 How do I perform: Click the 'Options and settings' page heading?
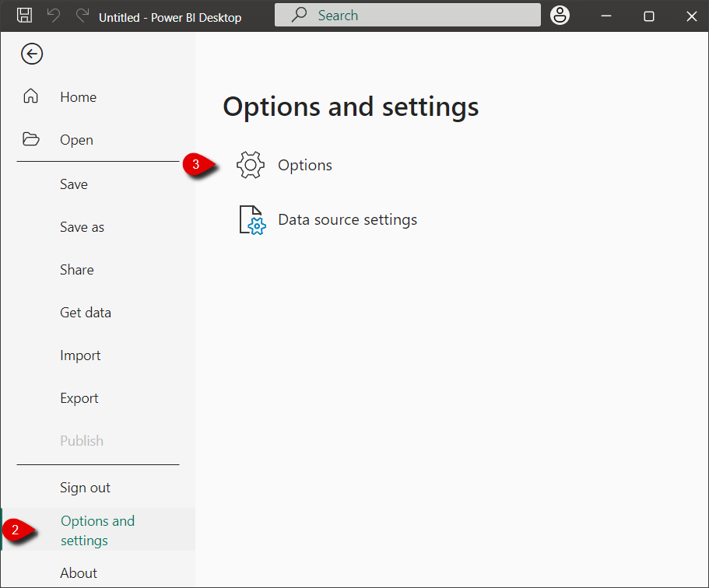point(351,107)
